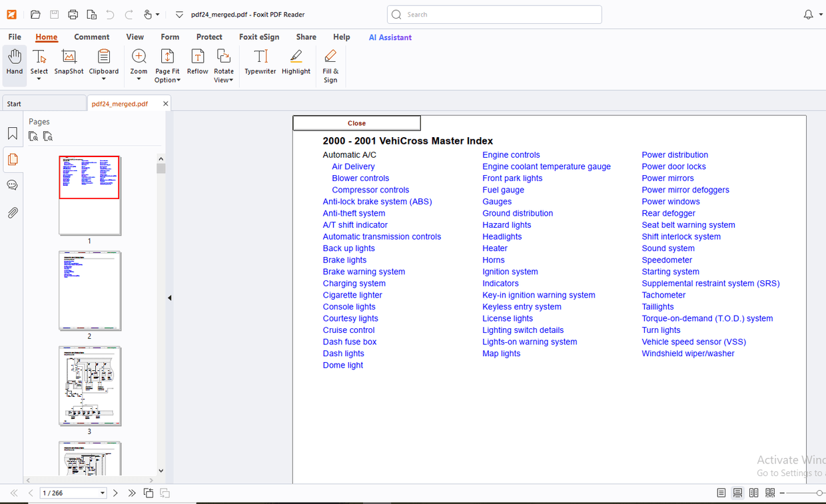Switch to single page view mode

point(721,493)
